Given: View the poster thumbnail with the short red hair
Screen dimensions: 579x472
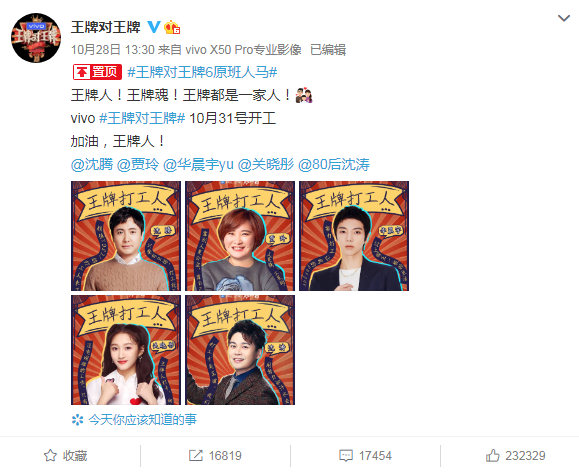Looking at the screenshot, I should tap(240, 236).
